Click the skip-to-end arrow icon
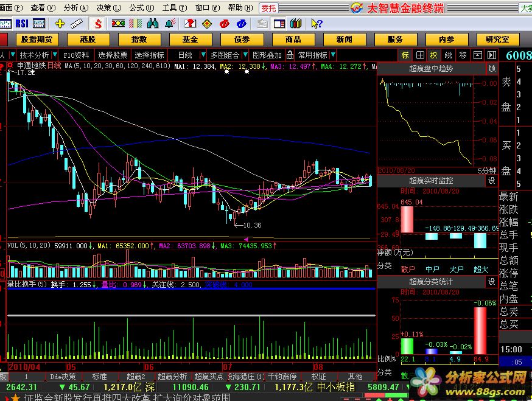This screenshot has width=532, height=401. (492, 55)
